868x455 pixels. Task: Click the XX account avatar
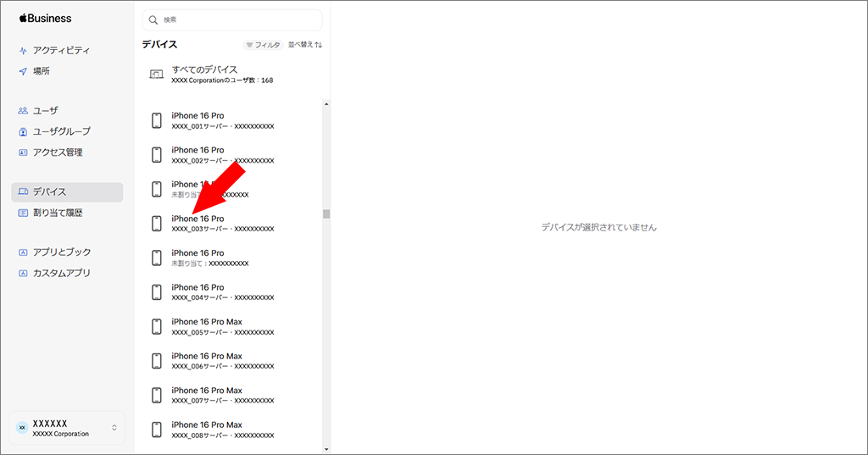[x=22, y=427]
